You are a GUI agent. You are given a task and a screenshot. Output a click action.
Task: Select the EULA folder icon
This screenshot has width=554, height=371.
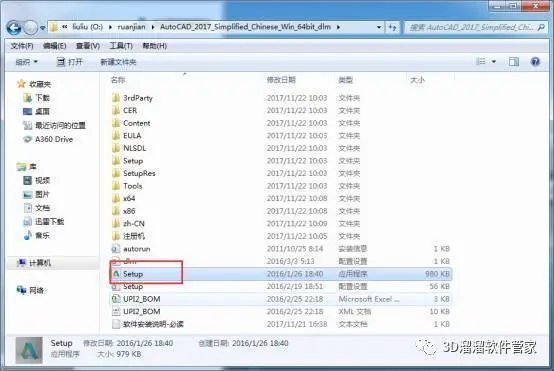click(116, 136)
